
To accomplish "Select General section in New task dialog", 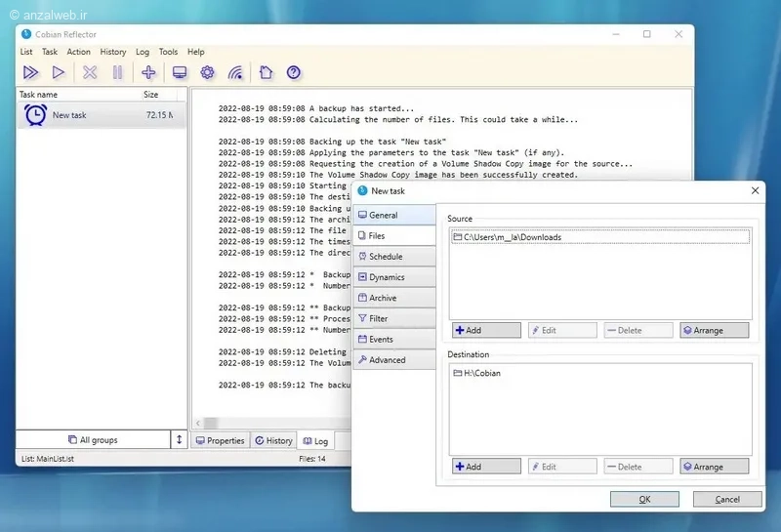I will [x=394, y=215].
